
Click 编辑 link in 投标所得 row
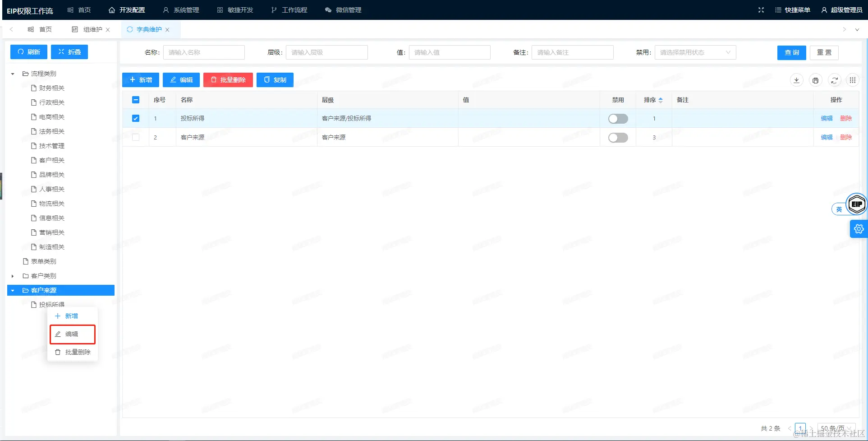(x=827, y=118)
